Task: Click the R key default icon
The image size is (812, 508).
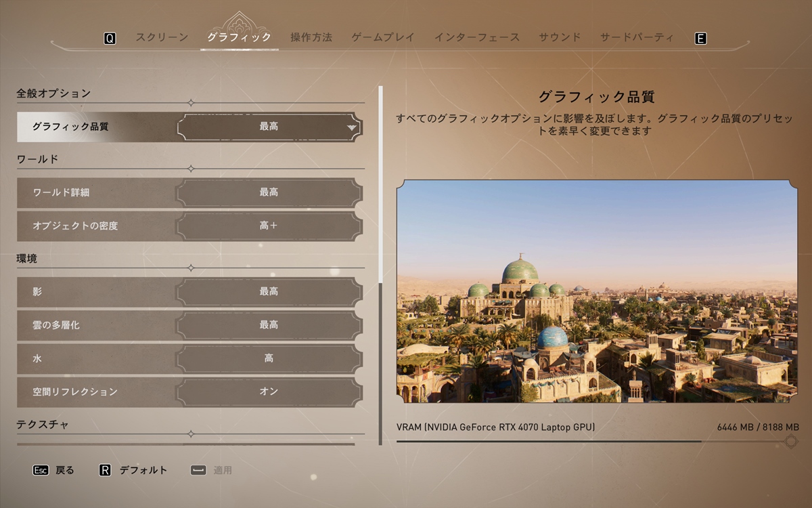Action: [x=105, y=470]
